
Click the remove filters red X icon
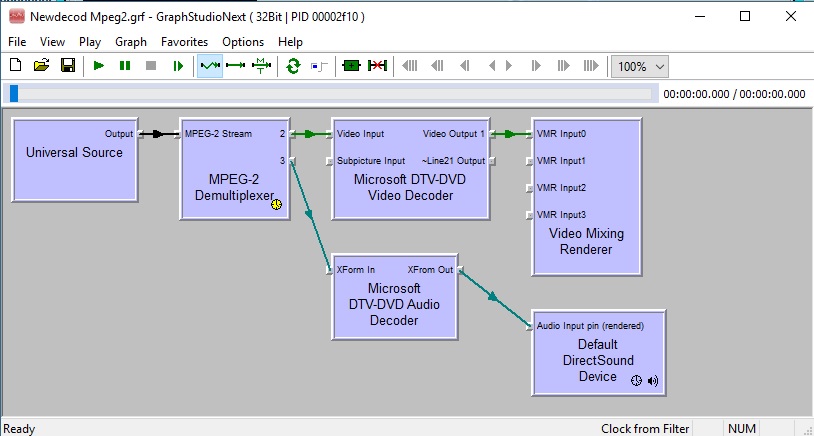pos(377,66)
